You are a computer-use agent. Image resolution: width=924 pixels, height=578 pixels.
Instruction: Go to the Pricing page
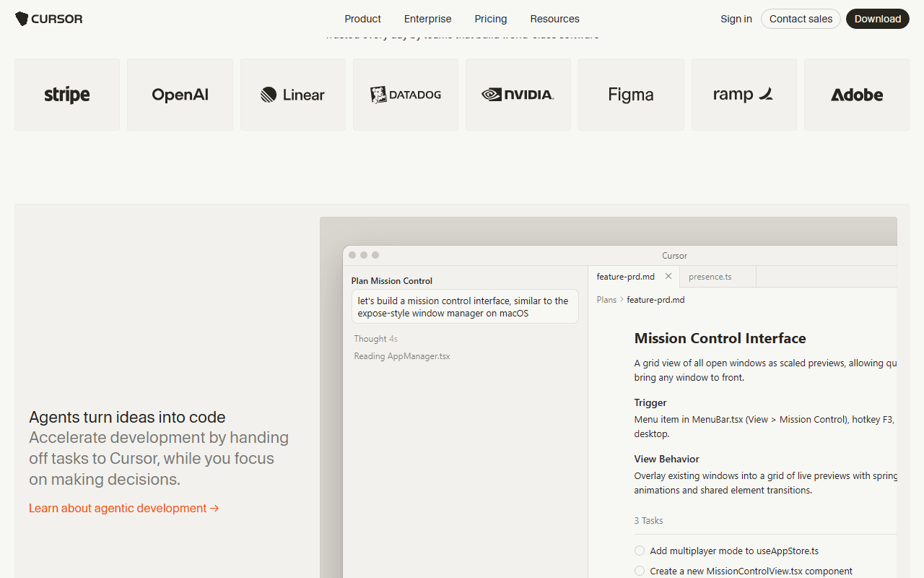pos(491,19)
